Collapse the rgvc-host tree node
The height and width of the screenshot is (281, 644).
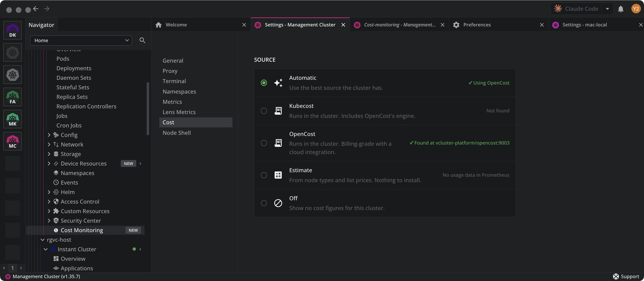pos(42,240)
